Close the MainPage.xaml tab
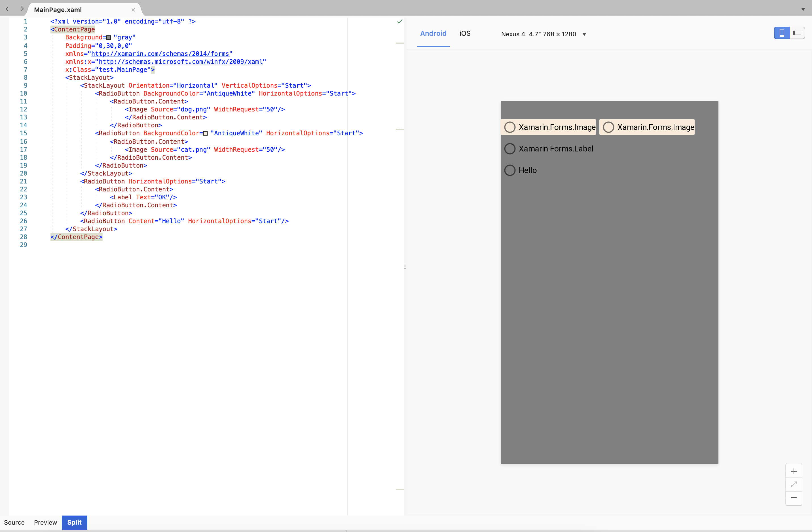The height and width of the screenshot is (532, 812). coord(133,10)
